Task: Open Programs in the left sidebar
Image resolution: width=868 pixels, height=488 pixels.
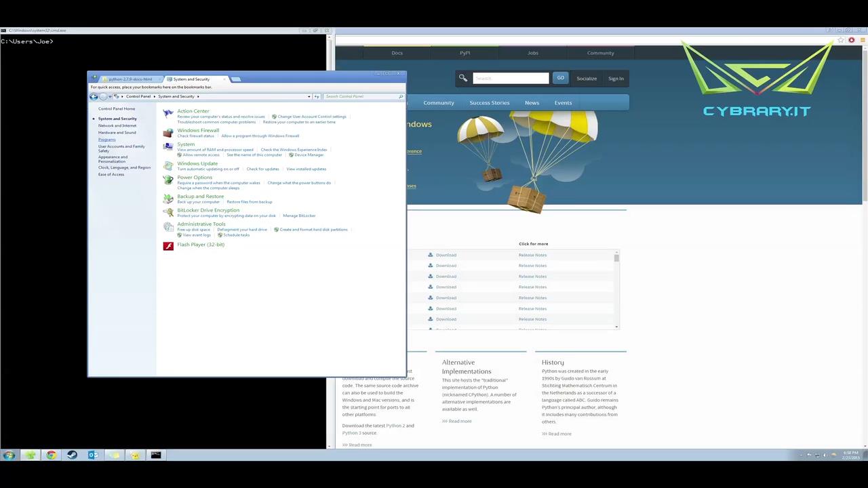Action: (x=106, y=140)
